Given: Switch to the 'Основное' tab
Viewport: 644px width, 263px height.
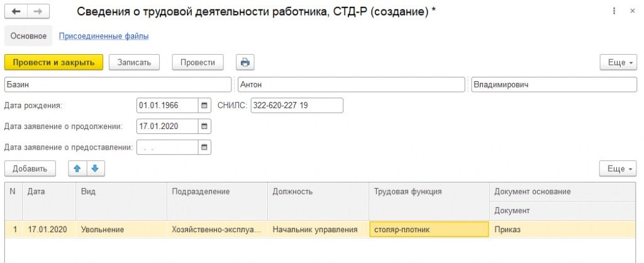Looking at the screenshot, I should tap(28, 36).
